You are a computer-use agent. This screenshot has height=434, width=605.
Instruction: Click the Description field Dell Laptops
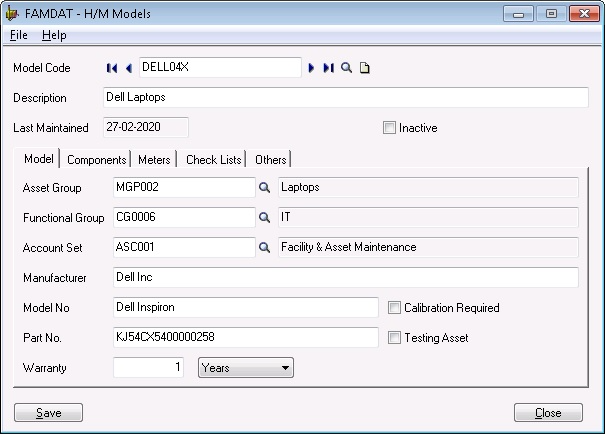pos(346,97)
